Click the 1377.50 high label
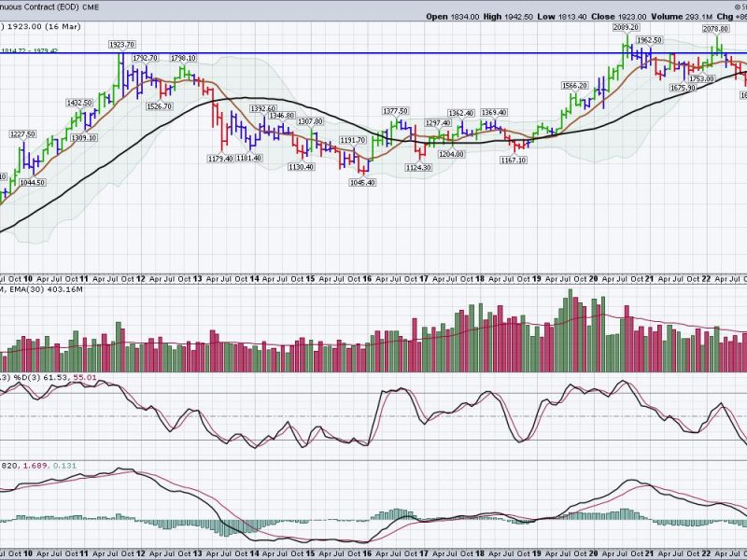747x560 pixels. [x=395, y=111]
